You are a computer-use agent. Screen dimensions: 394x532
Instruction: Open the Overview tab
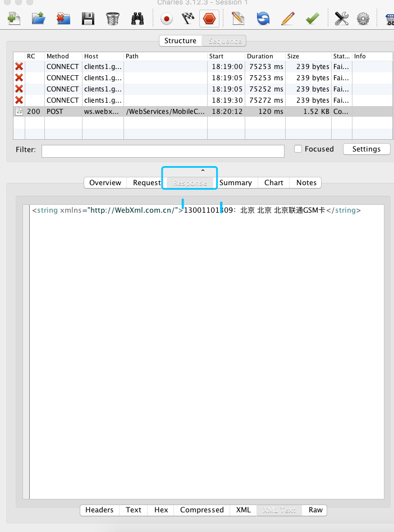point(105,182)
